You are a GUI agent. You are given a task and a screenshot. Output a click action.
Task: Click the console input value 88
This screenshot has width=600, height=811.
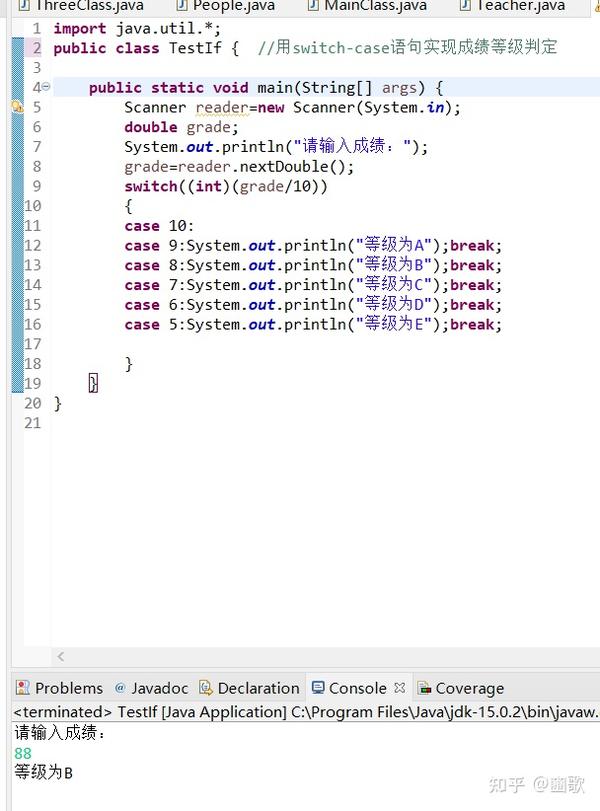click(x=23, y=754)
